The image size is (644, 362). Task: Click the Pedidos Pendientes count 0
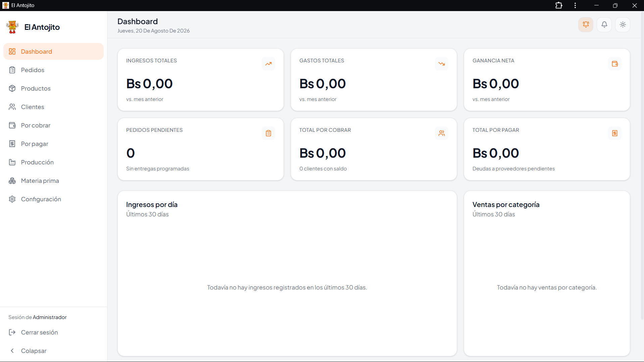[x=131, y=153]
